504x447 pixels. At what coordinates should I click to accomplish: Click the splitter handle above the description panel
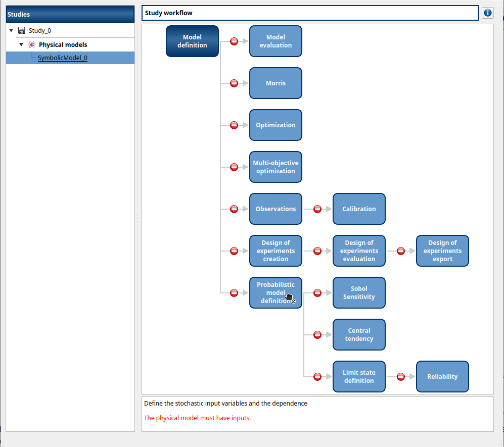(x=318, y=395)
